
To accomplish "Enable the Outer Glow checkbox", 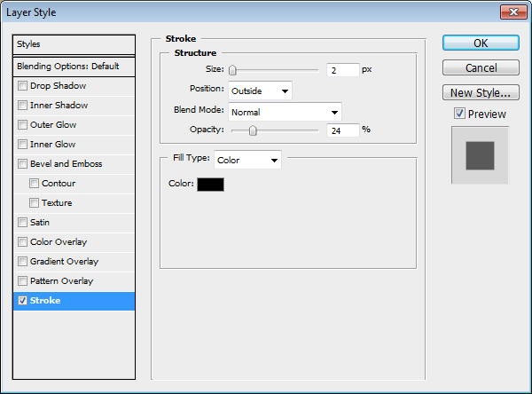I will (x=22, y=124).
